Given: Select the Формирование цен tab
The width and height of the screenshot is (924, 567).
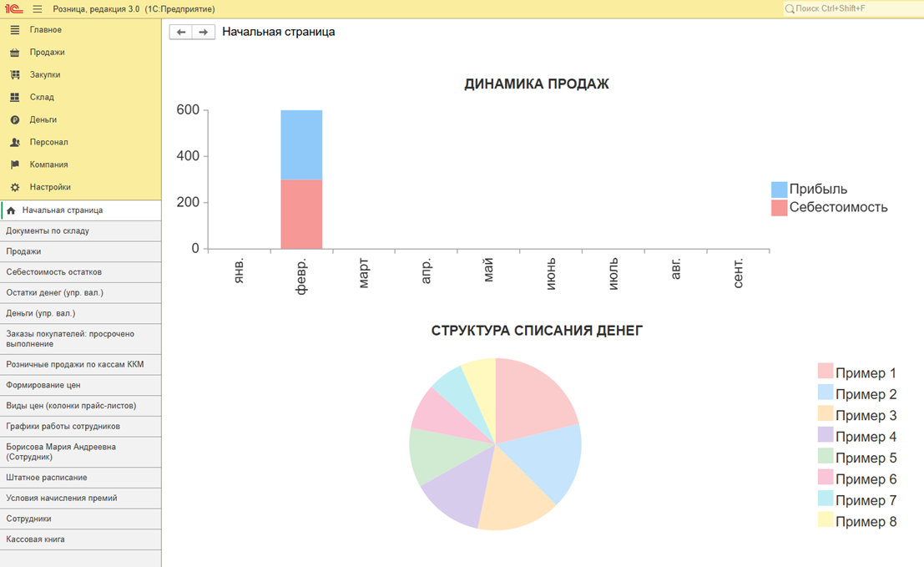Looking at the screenshot, I should (43, 385).
